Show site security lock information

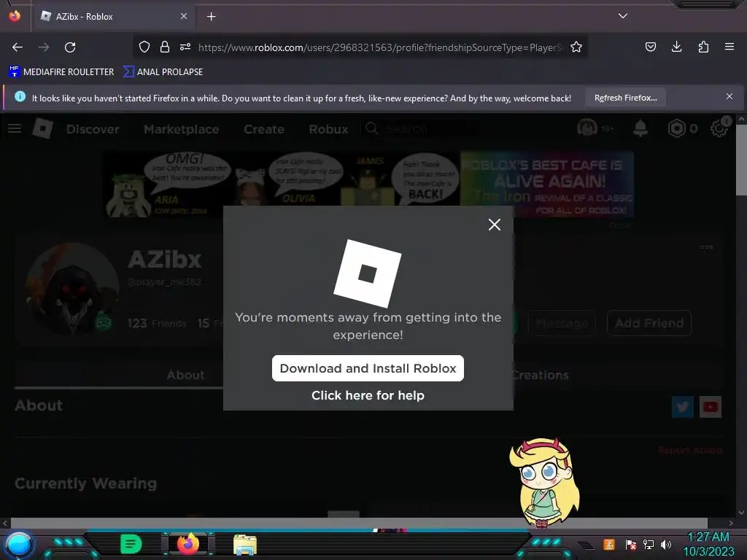pos(164,47)
